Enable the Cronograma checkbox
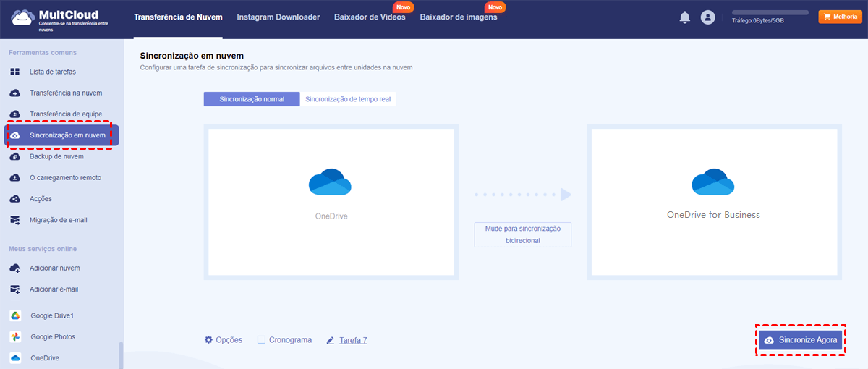The height and width of the screenshot is (369, 868). 261,339
